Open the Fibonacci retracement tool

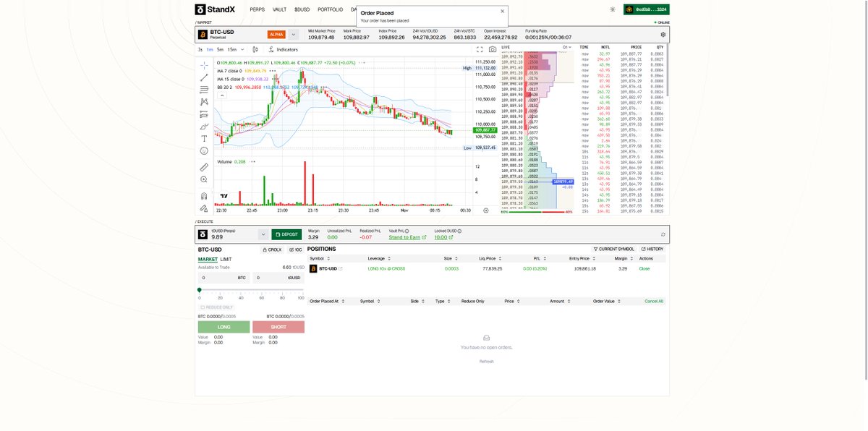click(x=204, y=90)
